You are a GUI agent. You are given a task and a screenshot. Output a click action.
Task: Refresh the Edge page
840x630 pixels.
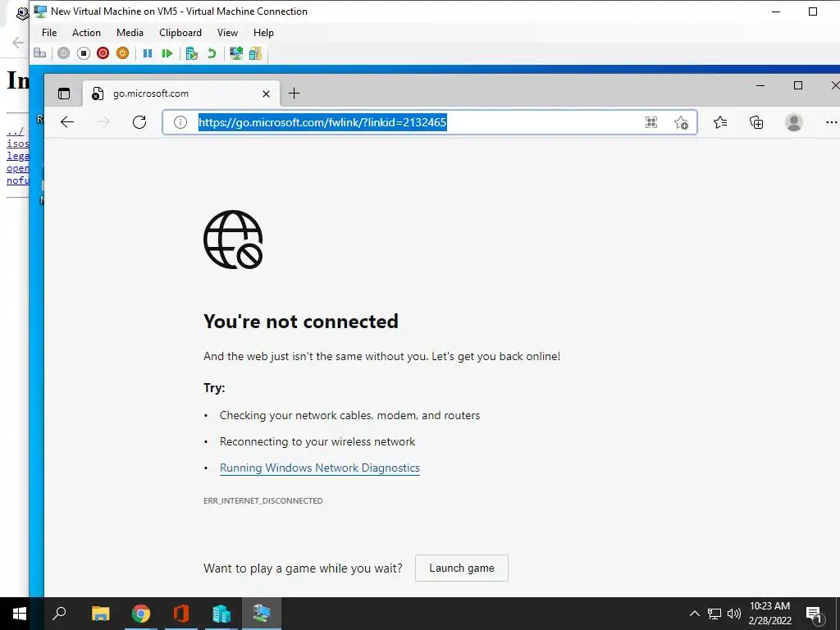pyautogui.click(x=139, y=122)
